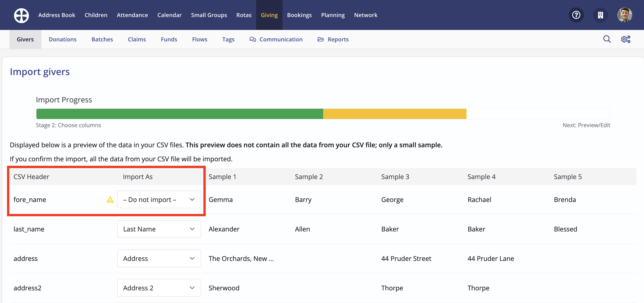
Task: Open the help question mark icon
Action: pos(576,15)
